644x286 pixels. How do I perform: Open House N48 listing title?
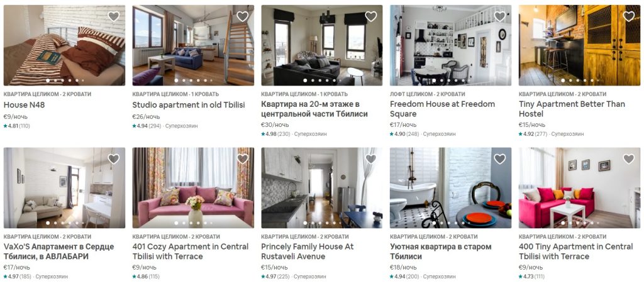25,105
